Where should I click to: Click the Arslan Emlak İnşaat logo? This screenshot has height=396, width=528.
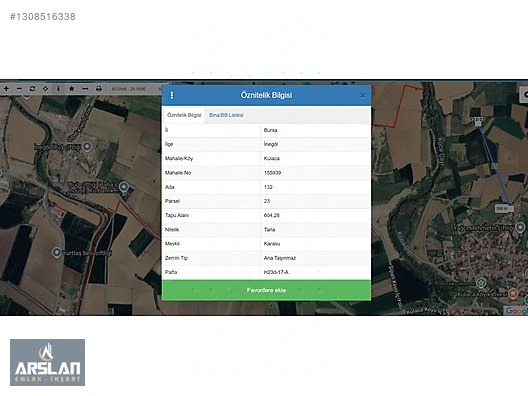(47, 362)
